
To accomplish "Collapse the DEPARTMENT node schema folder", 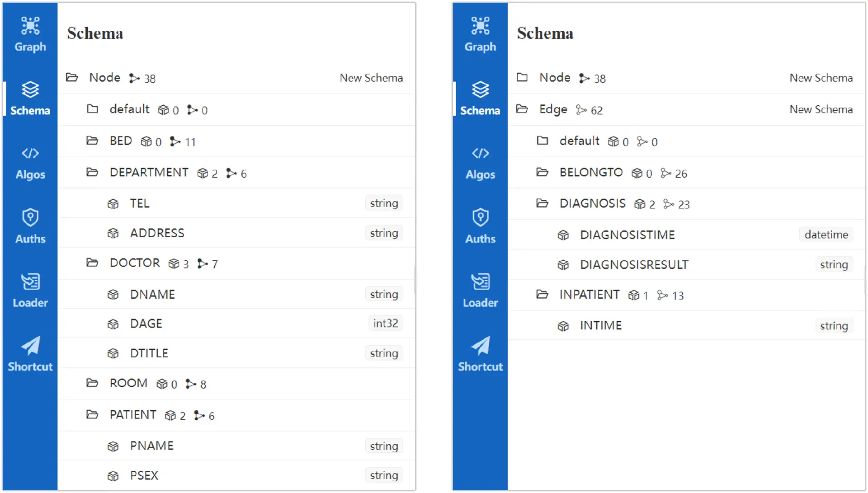I will point(92,173).
